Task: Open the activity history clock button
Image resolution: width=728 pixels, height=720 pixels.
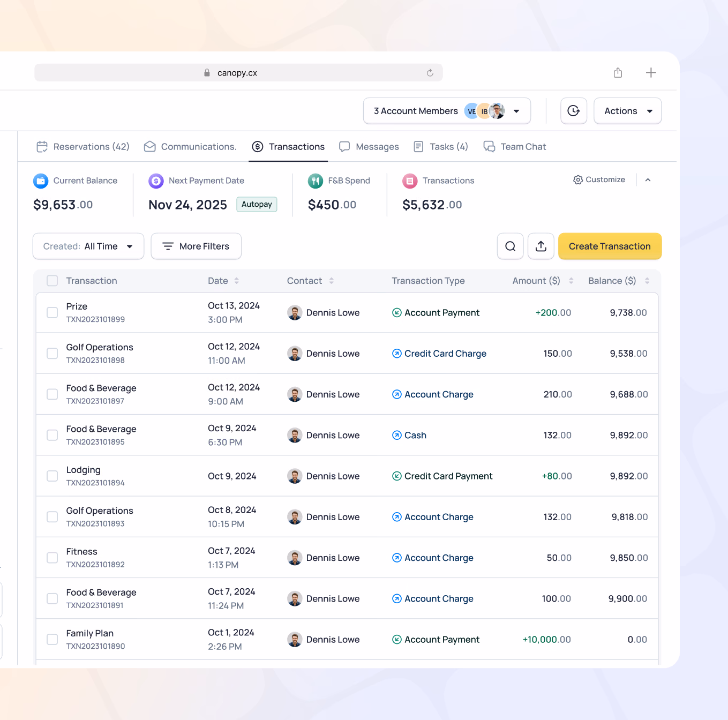Action: [x=574, y=111]
